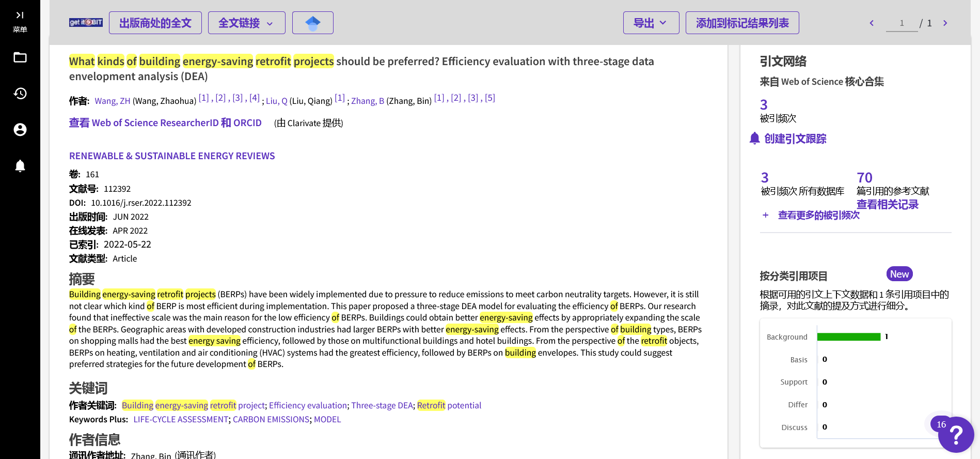The height and width of the screenshot is (459, 980).
Task: Create citation alert 创建引文跟踪
Action: [795, 139]
